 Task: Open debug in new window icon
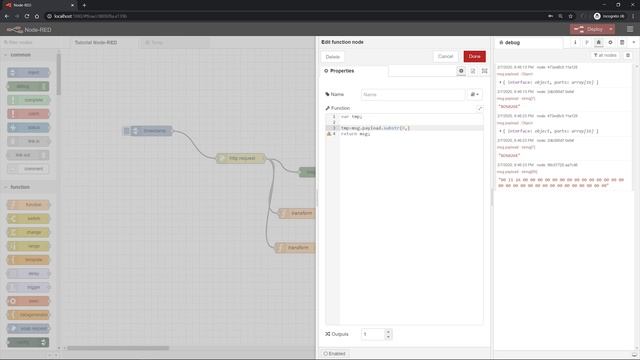pyautogui.click(x=634, y=354)
